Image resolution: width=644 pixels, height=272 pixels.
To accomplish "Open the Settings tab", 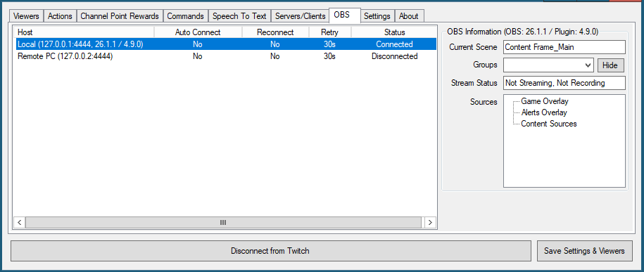I will [377, 16].
